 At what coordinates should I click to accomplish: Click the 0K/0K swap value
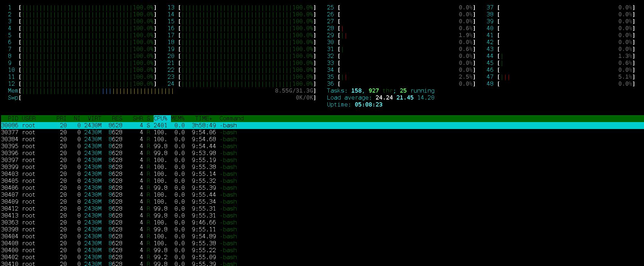[x=304, y=97]
